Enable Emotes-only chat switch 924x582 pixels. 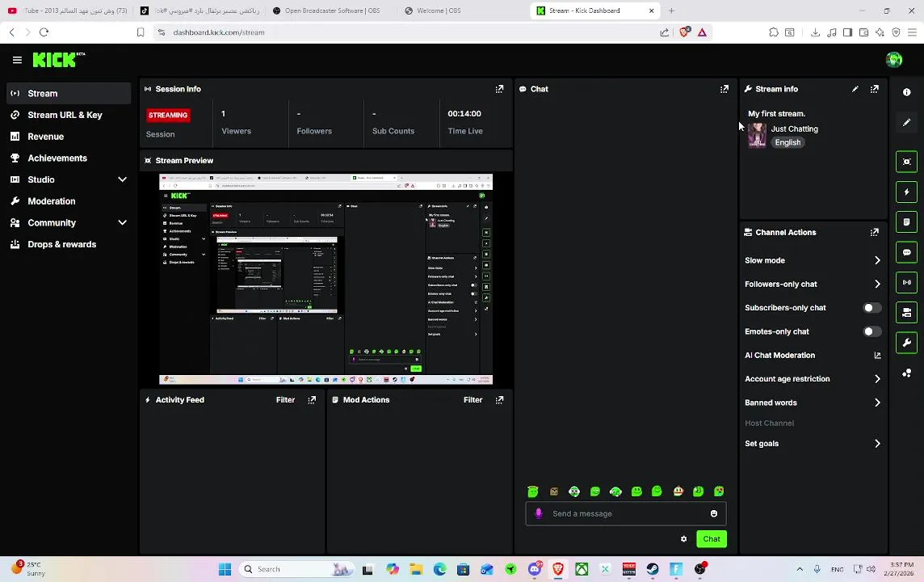(x=872, y=331)
